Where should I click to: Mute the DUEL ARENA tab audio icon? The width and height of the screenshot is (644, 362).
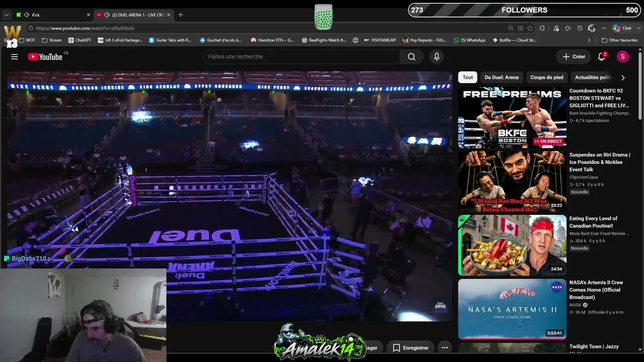click(107, 15)
